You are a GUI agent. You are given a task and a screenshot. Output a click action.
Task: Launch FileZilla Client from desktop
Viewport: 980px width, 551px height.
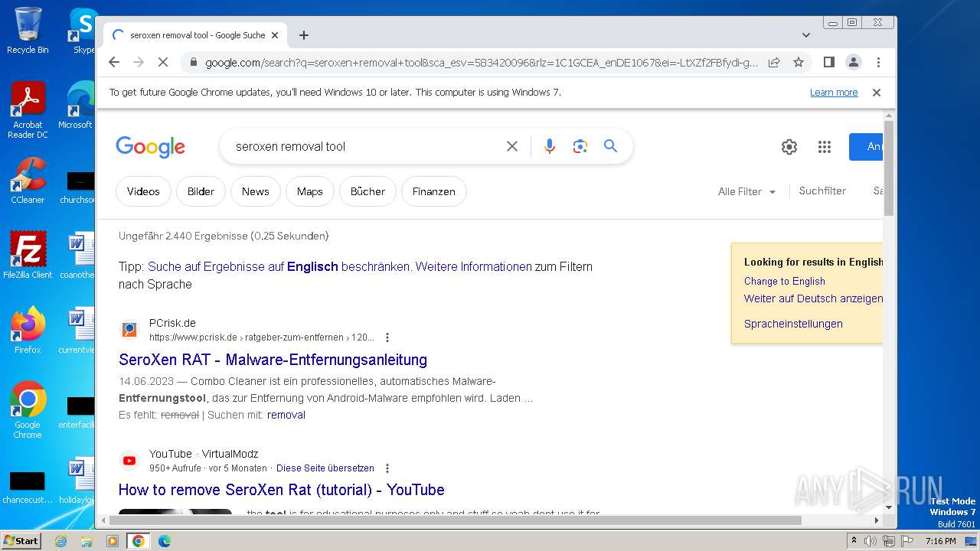28,256
